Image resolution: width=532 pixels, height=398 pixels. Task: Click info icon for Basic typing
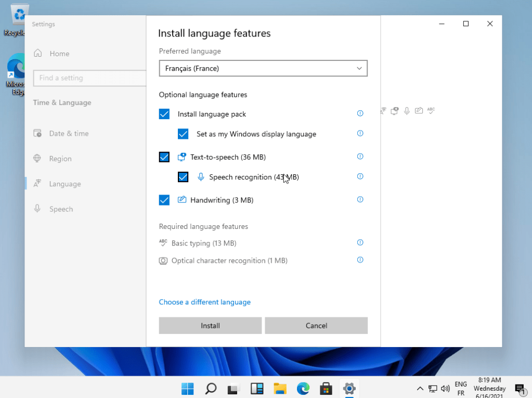360,242
